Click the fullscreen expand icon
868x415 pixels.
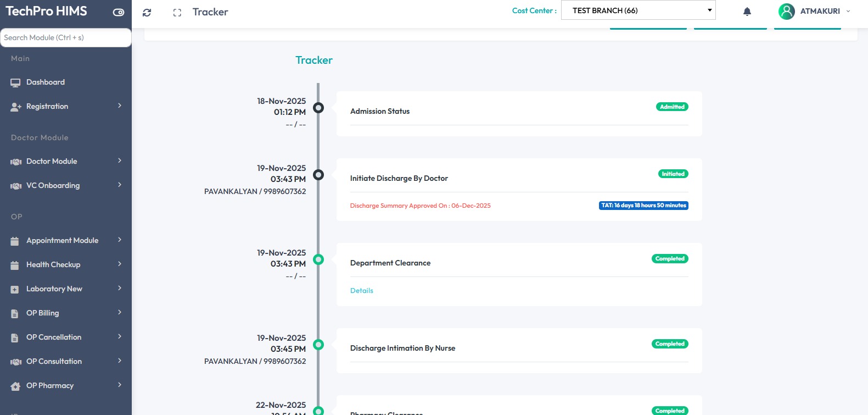click(x=177, y=13)
